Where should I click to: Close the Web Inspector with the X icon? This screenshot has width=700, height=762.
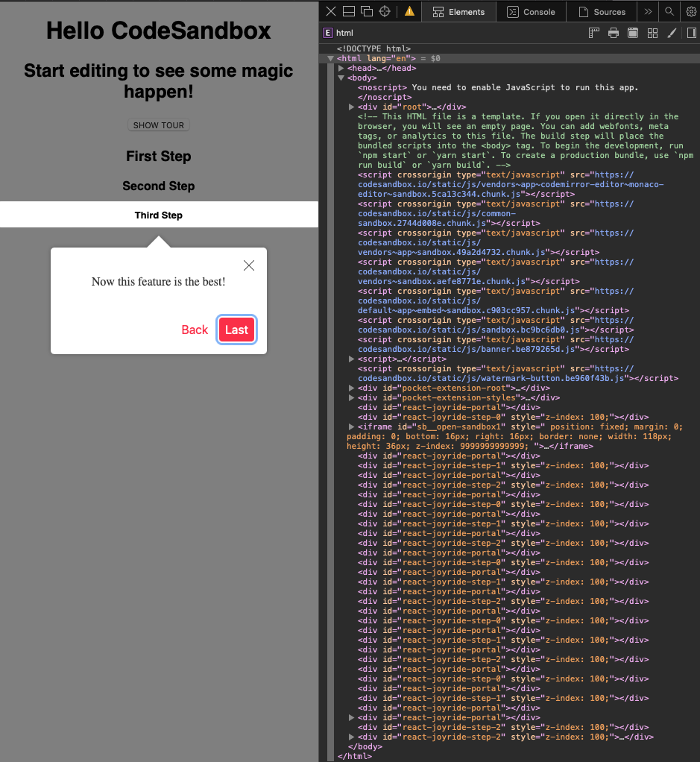[331, 12]
